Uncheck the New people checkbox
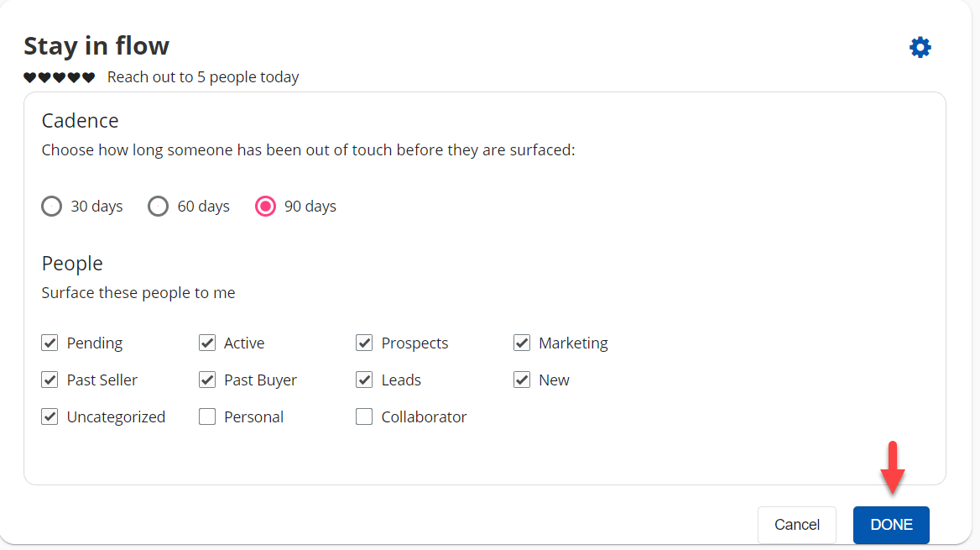The height and width of the screenshot is (550, 980). pyautogui.click(x=522, y=380)
